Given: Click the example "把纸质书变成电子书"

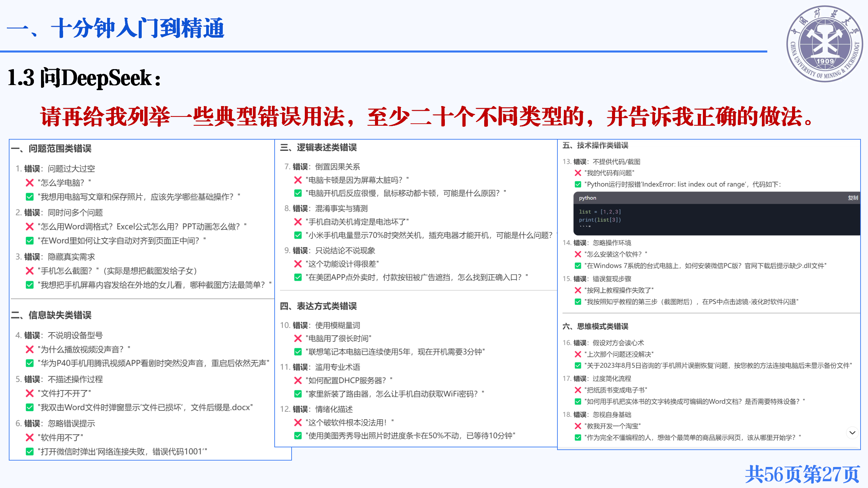Looking at the screenshot, I should click(x=616, y=390).
